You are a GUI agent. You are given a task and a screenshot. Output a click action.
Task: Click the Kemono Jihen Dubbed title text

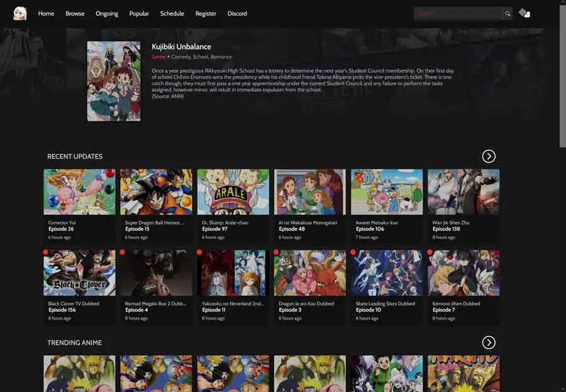click(x=457, y=303)
